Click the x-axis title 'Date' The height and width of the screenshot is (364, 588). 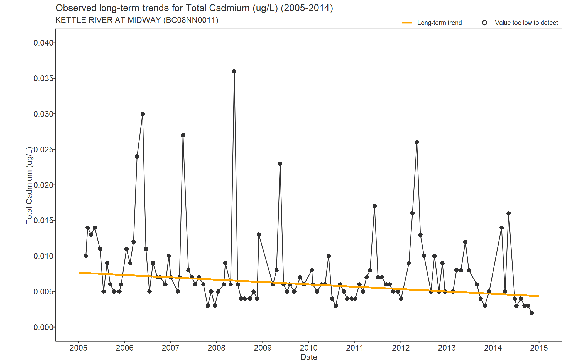pos(309,357)
